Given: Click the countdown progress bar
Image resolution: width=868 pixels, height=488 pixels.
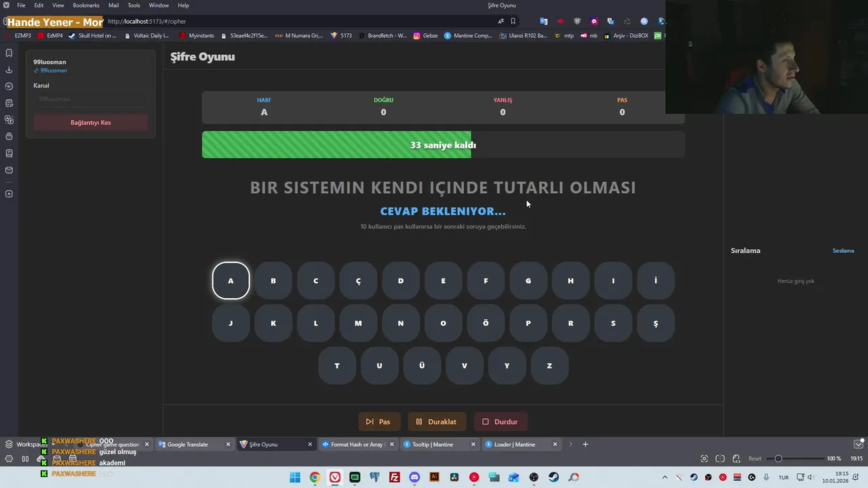Looking at the screenshot, I should [x=443, y=145].
